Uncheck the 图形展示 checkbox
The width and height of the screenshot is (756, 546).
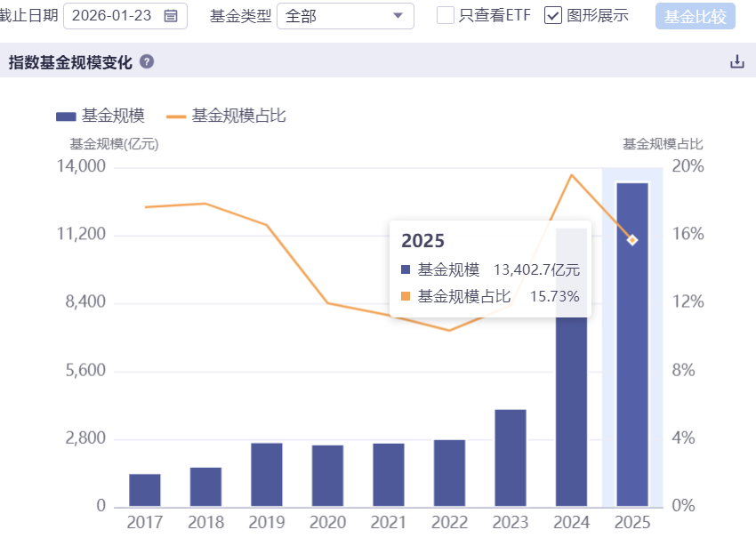pos(552,15)
